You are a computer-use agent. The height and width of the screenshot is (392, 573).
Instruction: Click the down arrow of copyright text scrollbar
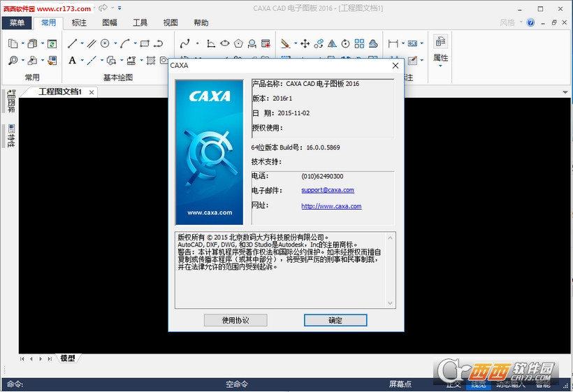click(390, 303)
